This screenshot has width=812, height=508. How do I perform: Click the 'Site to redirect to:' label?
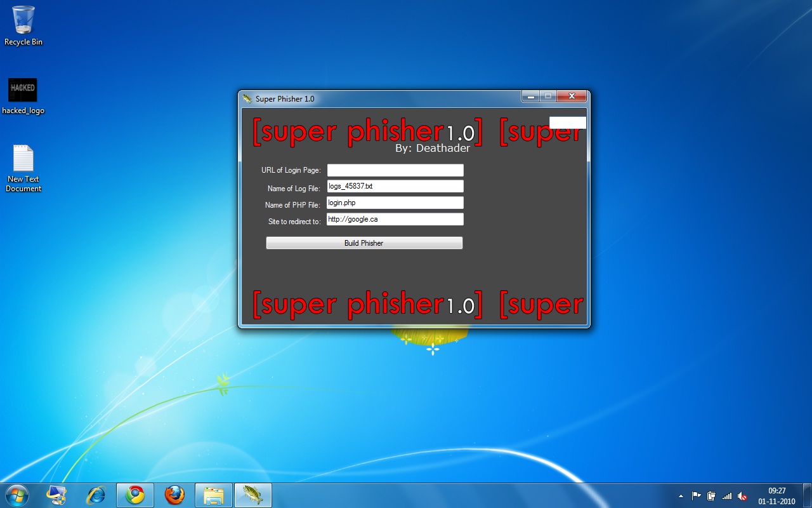(x=294, y=222)
